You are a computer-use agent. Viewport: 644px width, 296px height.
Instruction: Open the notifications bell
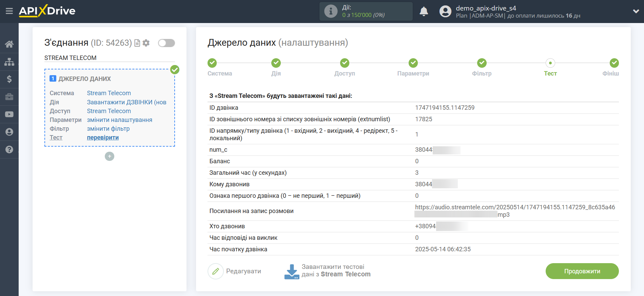[424, 12]
